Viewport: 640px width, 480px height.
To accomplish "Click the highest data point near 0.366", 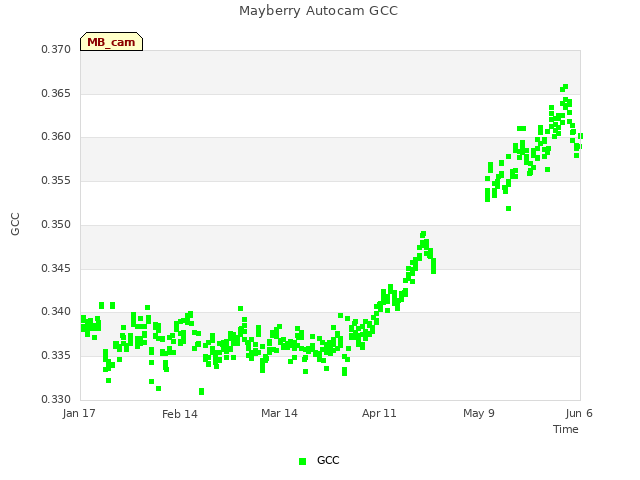I will (x=566, y=87).
